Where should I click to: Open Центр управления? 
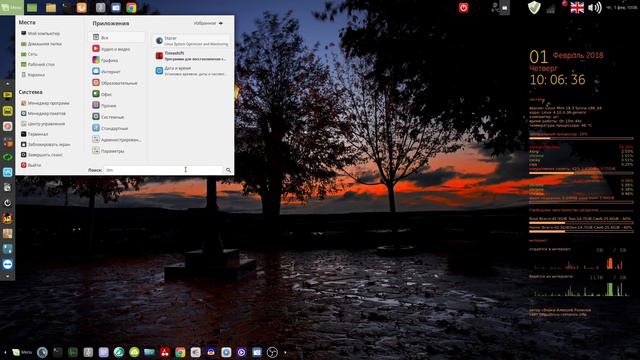point(43,124)
